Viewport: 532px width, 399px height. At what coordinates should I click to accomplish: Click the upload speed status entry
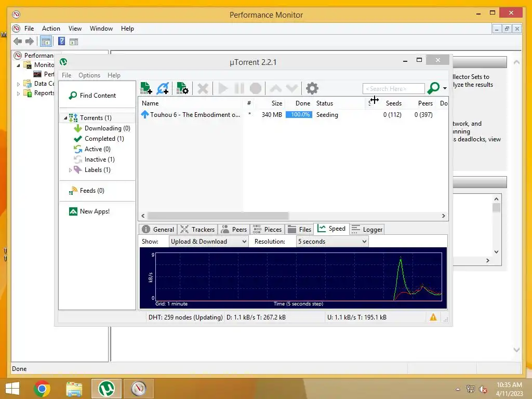[356, 317]
